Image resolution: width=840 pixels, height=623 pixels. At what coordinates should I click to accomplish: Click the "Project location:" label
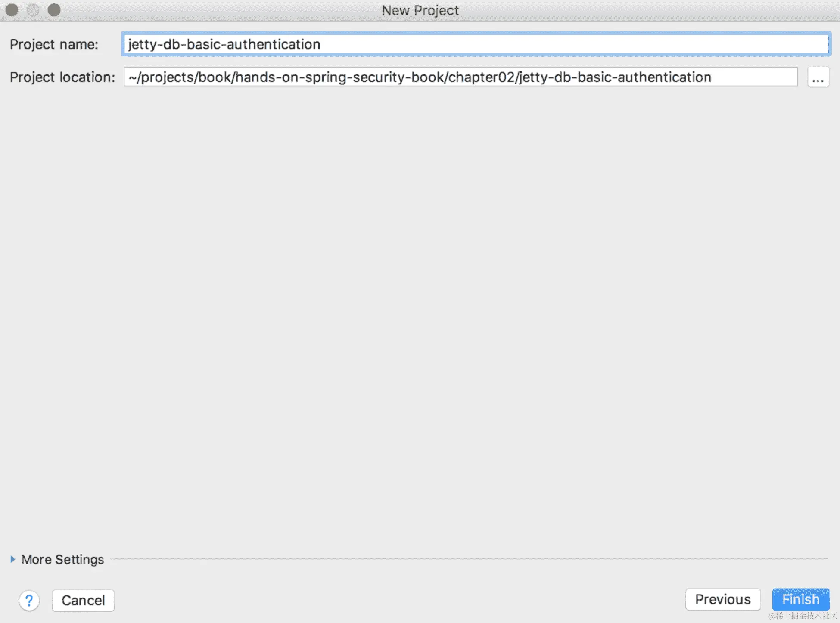[x=62, y=77]
